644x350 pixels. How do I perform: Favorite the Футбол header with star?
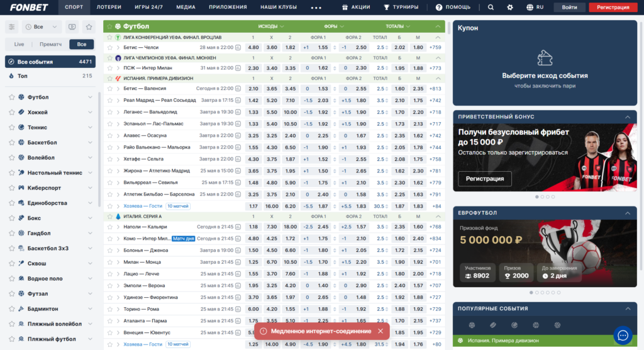(x=109, y=26)
